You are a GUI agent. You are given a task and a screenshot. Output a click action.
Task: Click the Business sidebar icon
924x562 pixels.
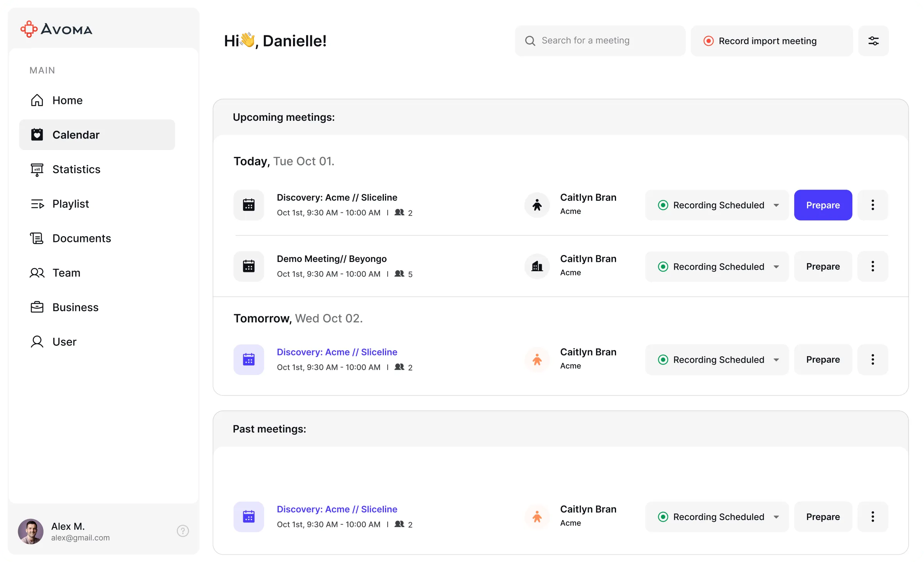point(36,307)
